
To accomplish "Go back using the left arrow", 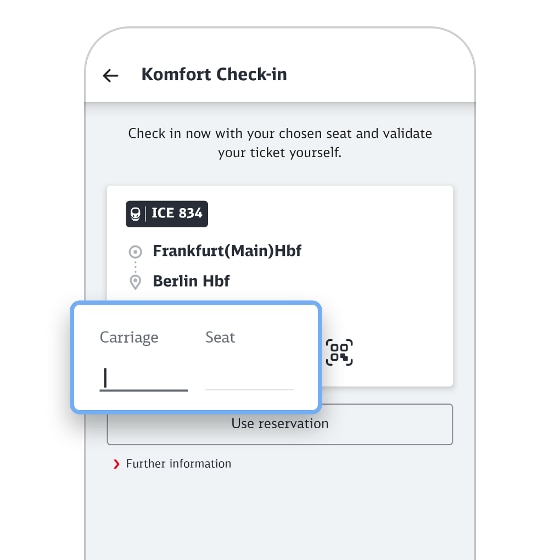I will tap(110, 75).
